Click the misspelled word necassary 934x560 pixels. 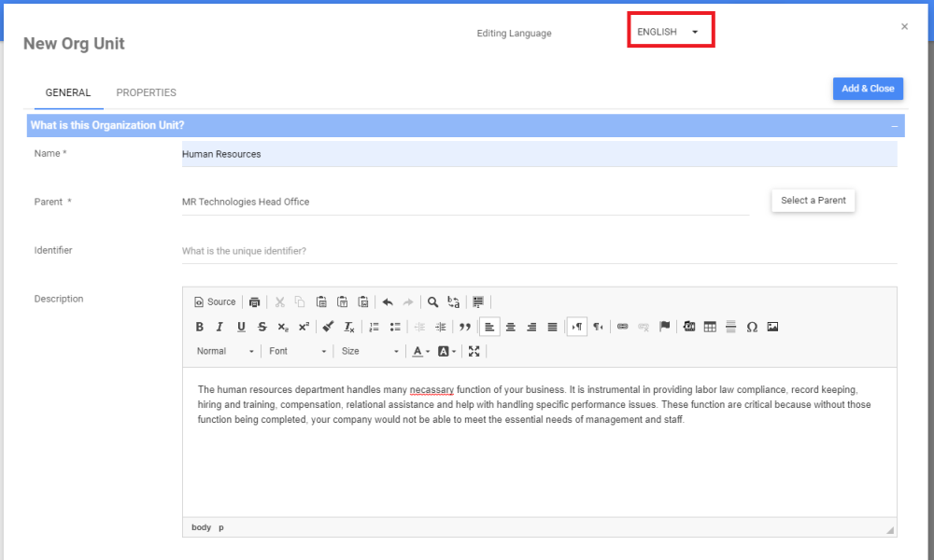tap(432, 390)
